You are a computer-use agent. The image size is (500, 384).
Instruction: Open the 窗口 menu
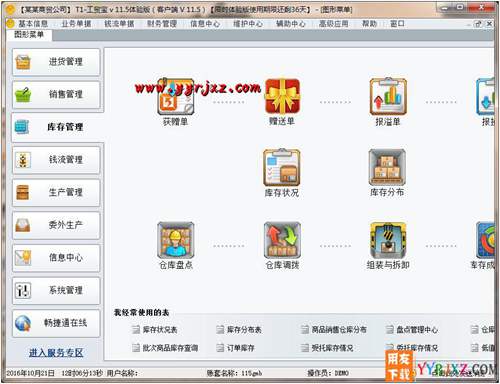click(397, 24)
